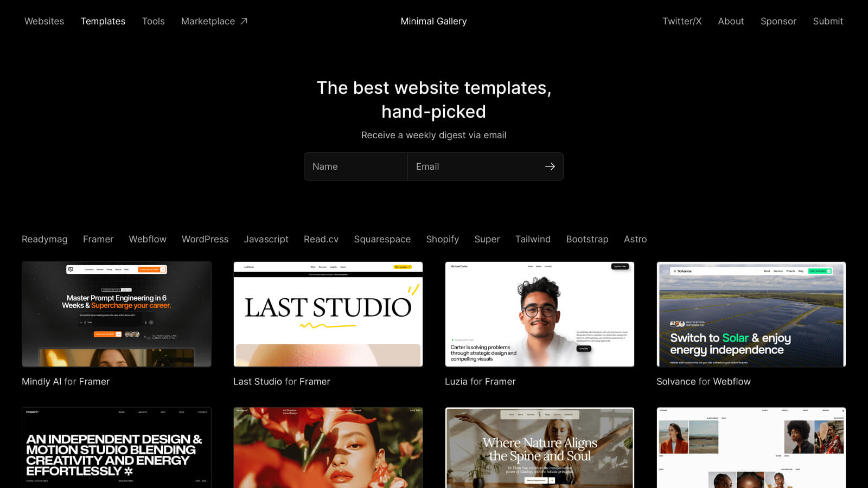This screenshot has height=488, width=868.
Task: Open the Mindly AI template thumbnail
Action: coord(117,314)
